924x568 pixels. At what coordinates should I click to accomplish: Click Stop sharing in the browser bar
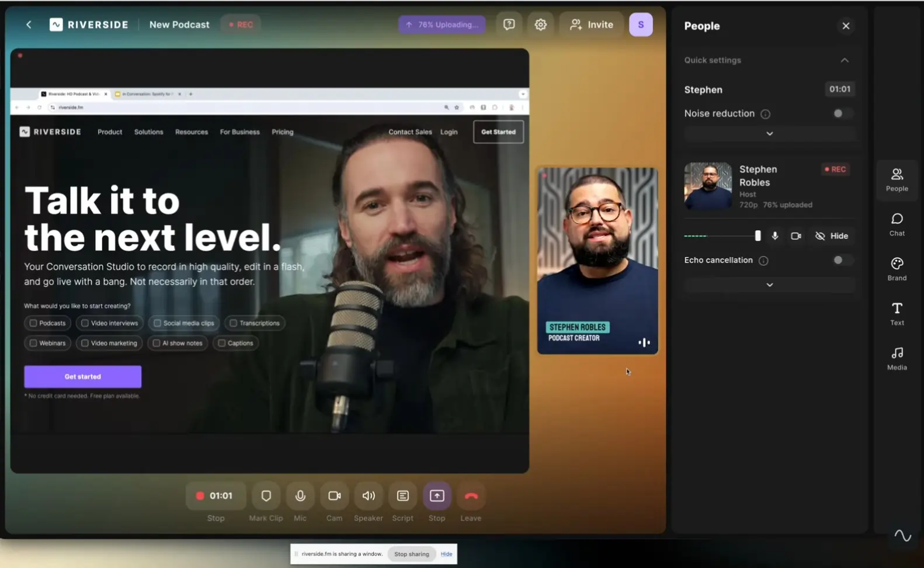coord(411,554)
